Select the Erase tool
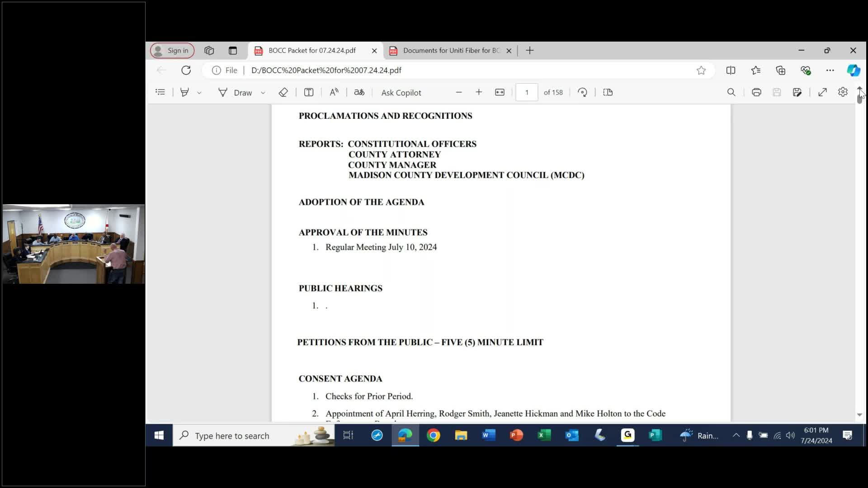The image size is (868, 488). [283, 92]
